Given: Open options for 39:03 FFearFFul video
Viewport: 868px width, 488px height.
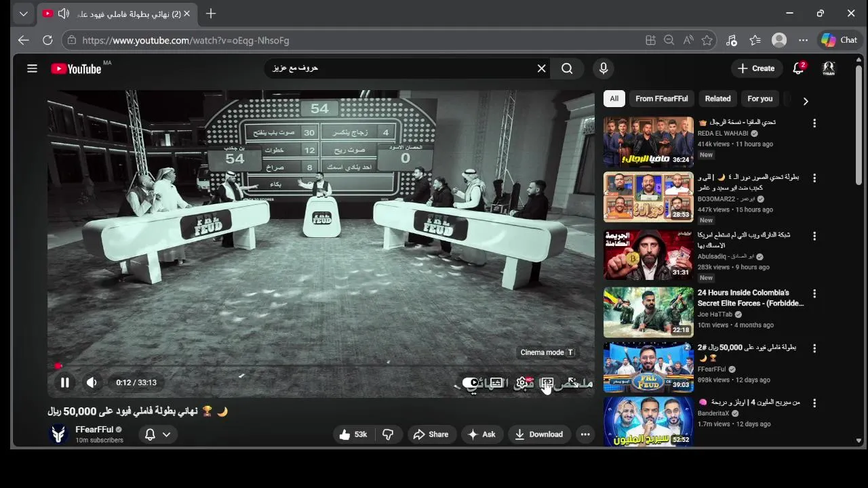Looking at the screenshot, I should pos(814,348).
